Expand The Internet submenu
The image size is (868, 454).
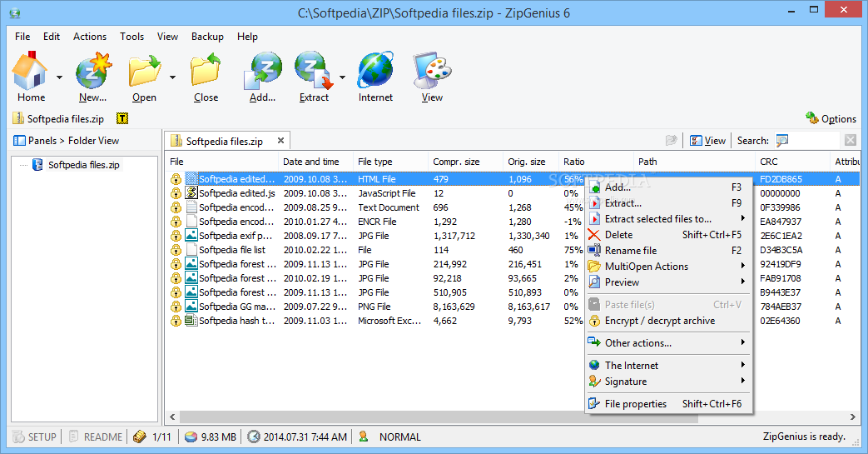[x=743, y=365]
